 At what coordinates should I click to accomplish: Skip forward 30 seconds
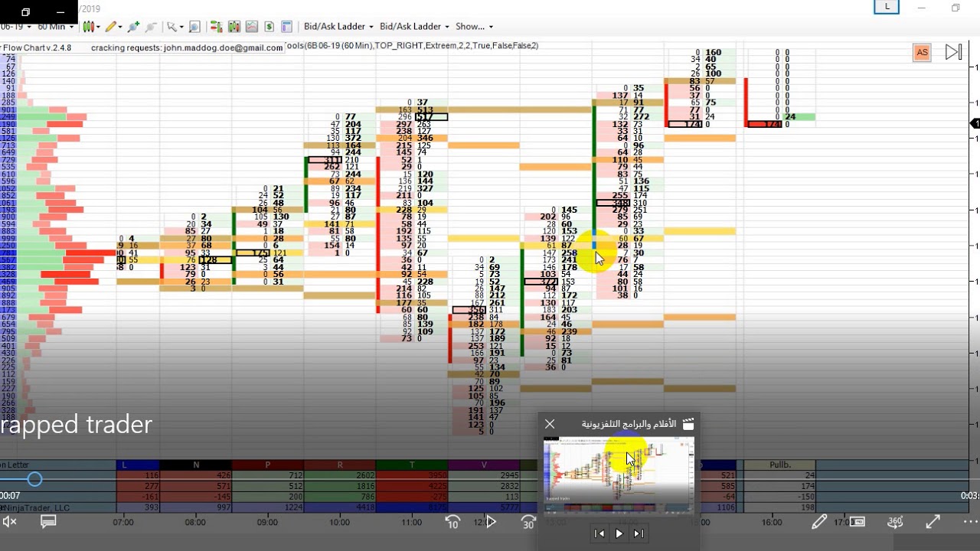click(528, 522)
